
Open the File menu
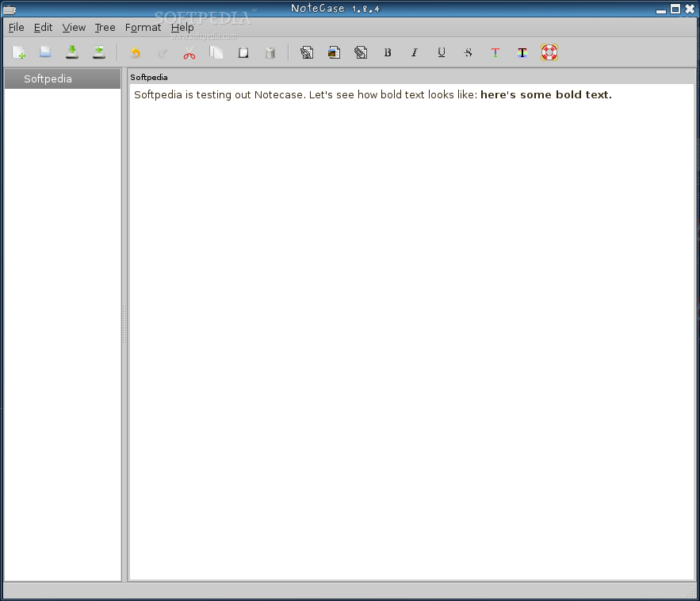(x=17, y=28)
